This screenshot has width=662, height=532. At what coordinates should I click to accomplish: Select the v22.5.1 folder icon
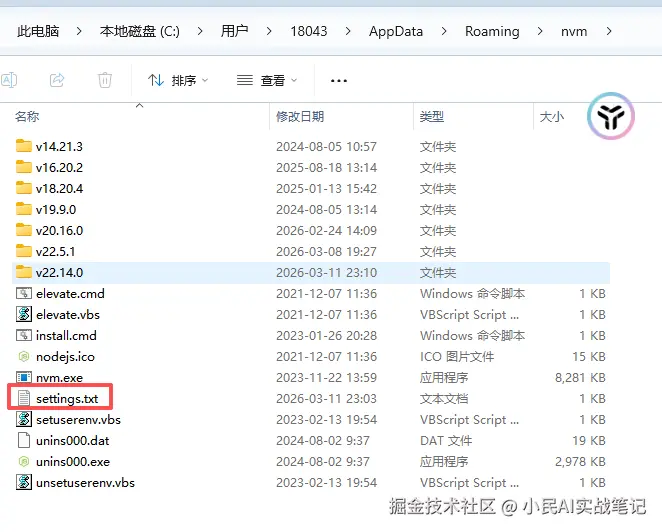pyautogui.click(x=24, y=251)
